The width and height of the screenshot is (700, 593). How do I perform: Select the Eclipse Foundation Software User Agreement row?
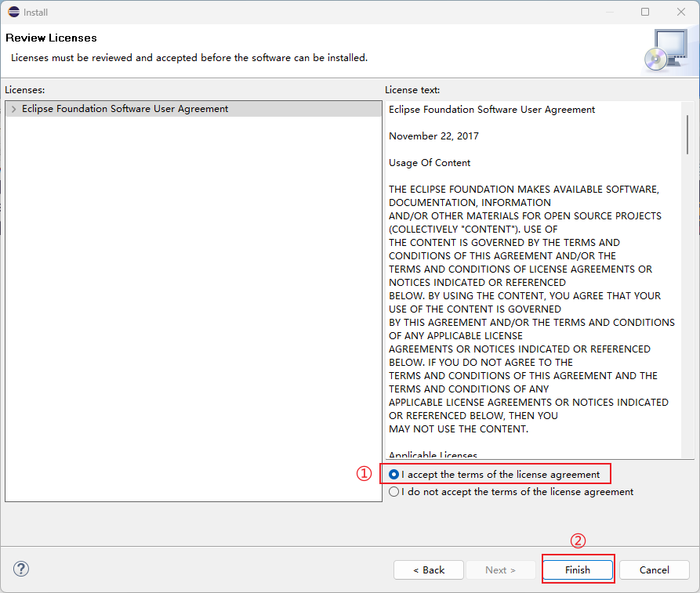[194, 109]
